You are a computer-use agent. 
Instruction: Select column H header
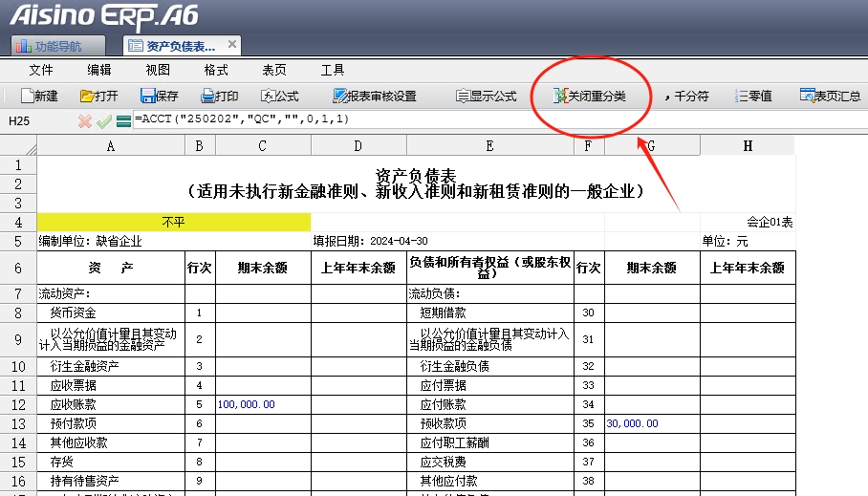pyautogui.click(x=748, y=146)
